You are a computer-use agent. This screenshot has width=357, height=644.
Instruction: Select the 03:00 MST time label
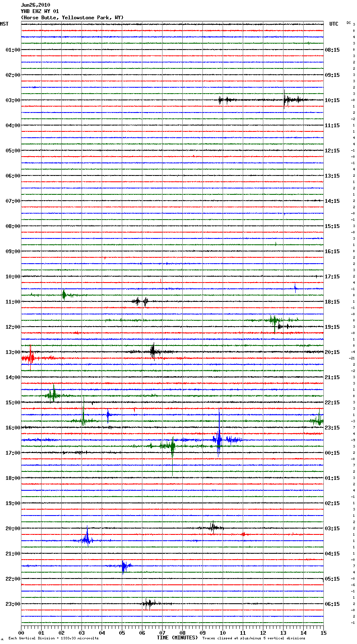point(13,100)
